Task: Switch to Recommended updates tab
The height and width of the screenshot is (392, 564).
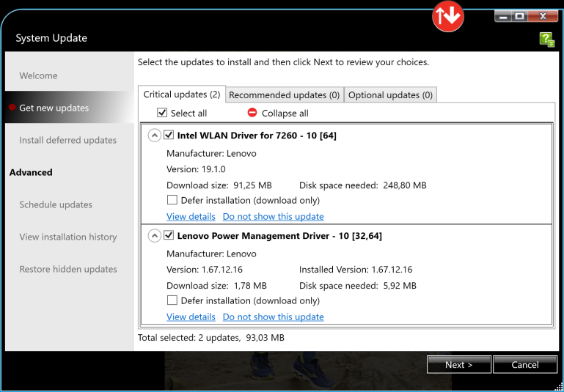Action: coord(284,95)
